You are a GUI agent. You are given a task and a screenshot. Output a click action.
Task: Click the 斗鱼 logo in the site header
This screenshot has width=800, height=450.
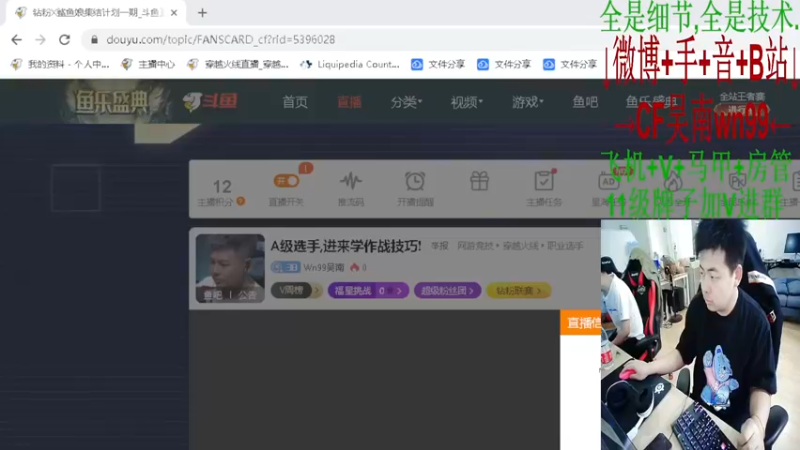210,102
